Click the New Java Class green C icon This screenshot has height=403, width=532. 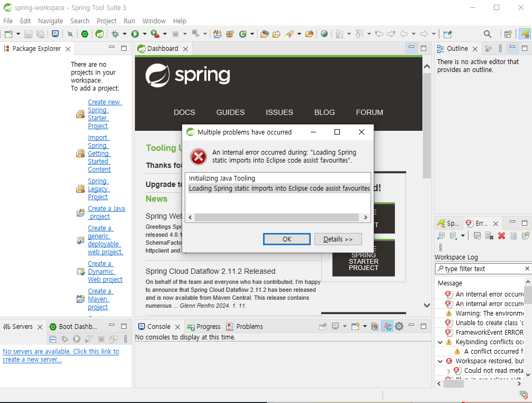point(242,34)
